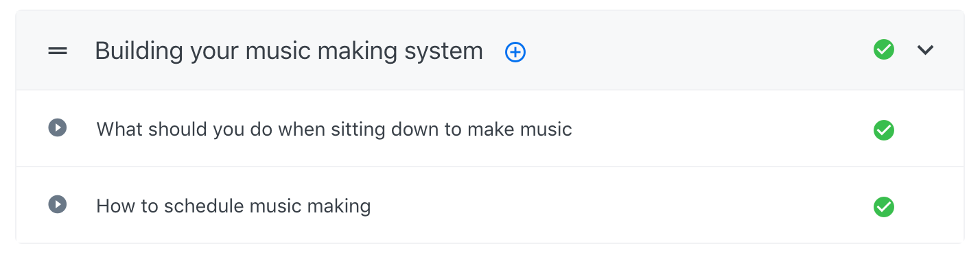Toggle the section-level completion checkmark
980x257 pixels.
coord(884,49)
